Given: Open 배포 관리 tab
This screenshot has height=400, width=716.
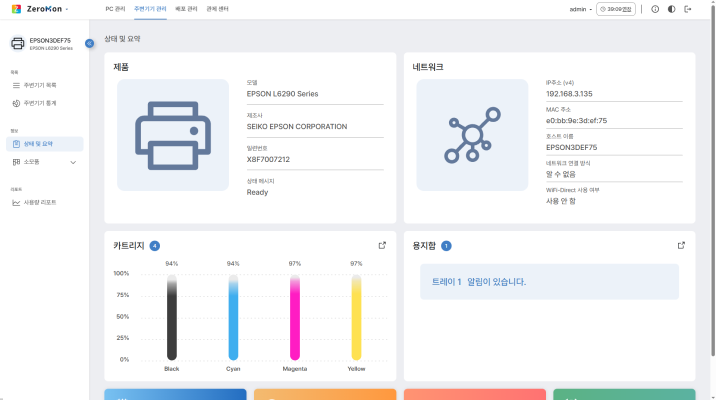Looking at the screenshot, I should pos(186,9).
